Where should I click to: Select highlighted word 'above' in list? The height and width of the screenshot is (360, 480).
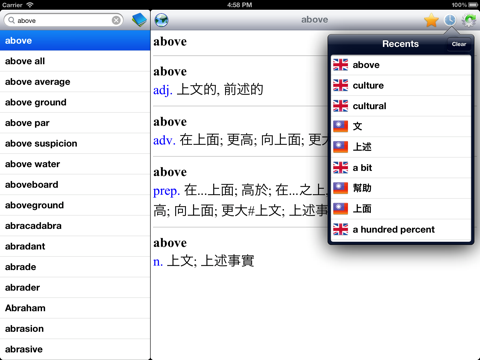75,41
